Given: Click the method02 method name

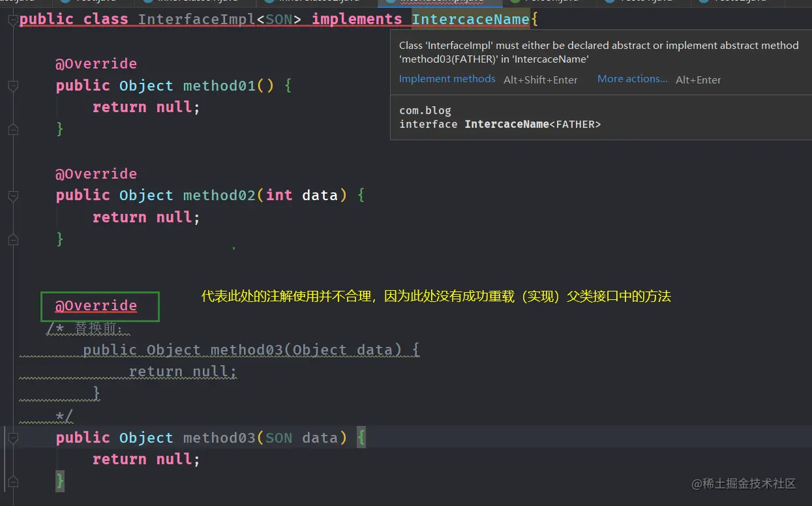Looking at the screenshot, I should pyautogui.click(x=219, y=195).
